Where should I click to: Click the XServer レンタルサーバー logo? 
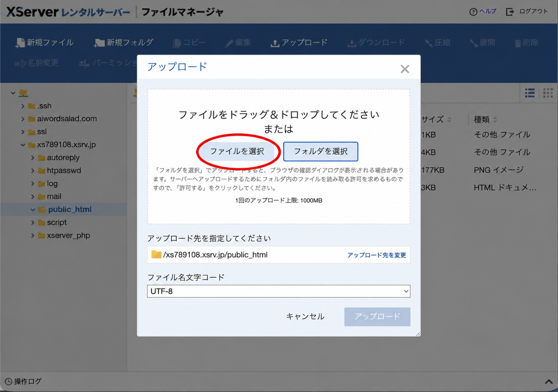point(68,12)
